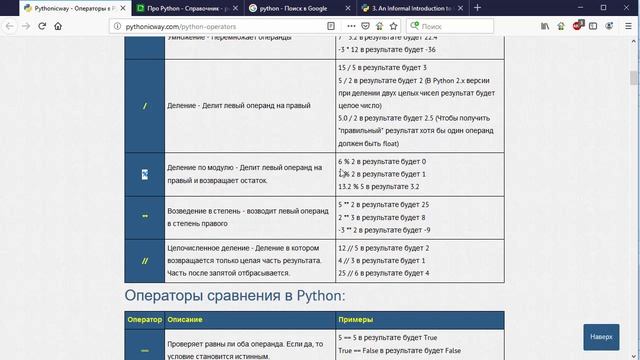
Task: Close the Pythonicway tab
Action: (x=123, y=8)
